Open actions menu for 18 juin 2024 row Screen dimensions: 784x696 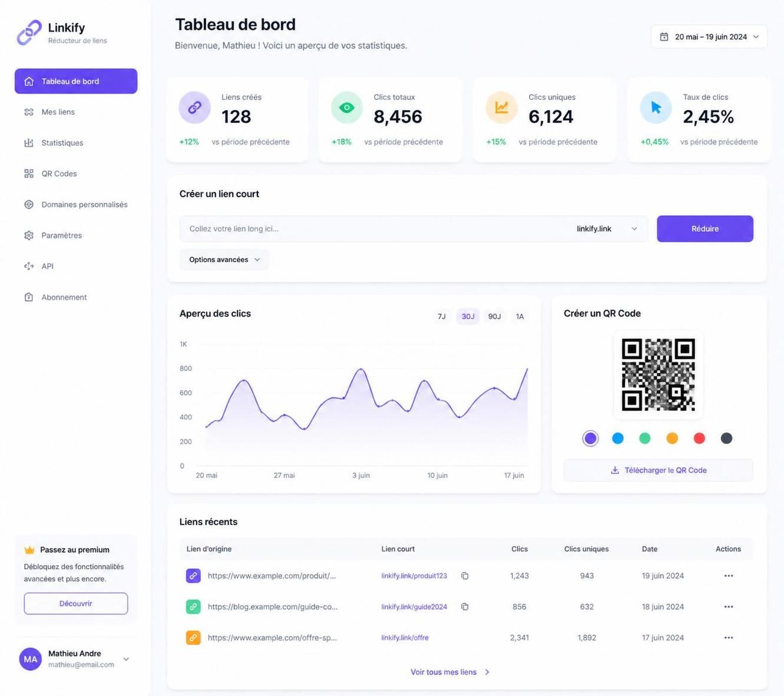click(729, 606)
